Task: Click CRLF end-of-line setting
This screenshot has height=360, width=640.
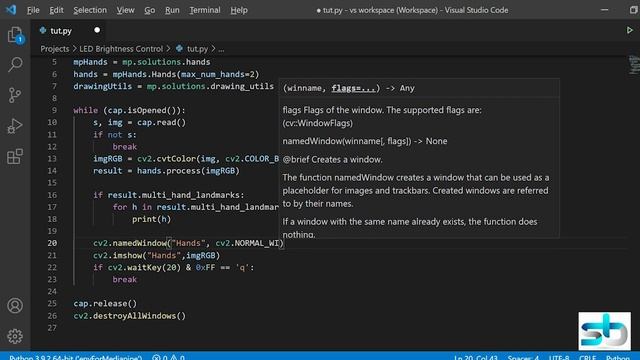Action: tap(587, 357)
